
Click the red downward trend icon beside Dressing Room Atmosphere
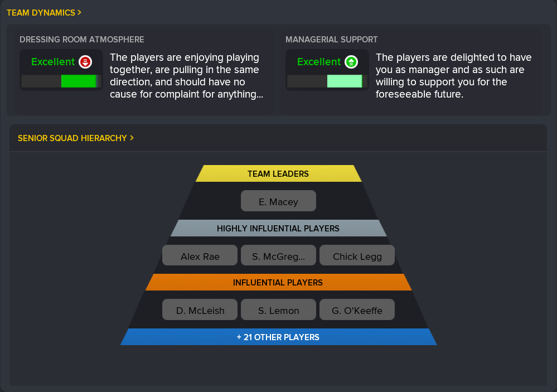click(85, 62)
